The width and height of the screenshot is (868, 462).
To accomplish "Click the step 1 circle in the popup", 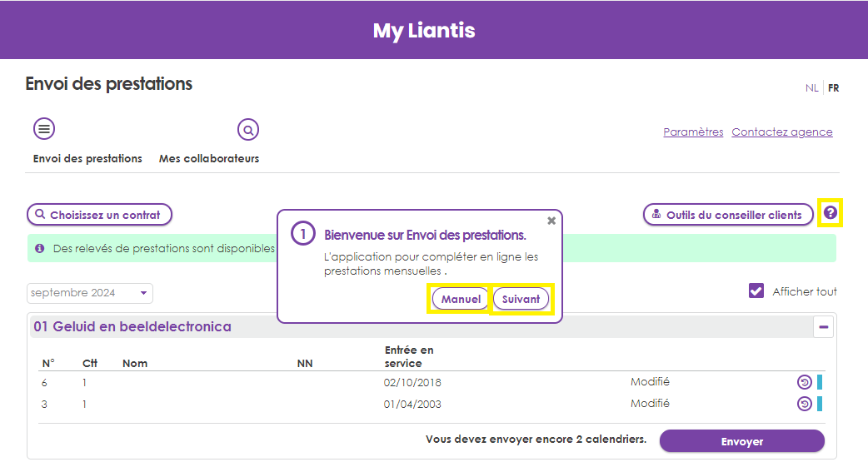I will pyautogui.click(x=303, y=234).
